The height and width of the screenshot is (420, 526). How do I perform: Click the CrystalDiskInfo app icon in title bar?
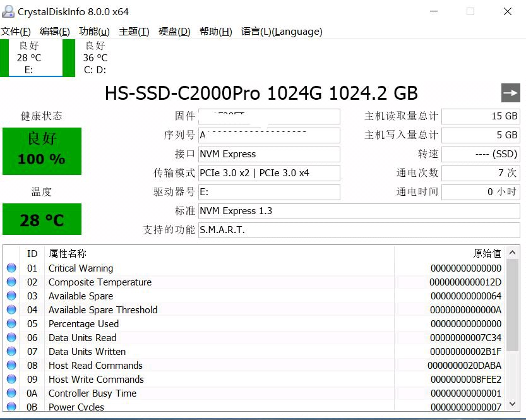point(8,11)
